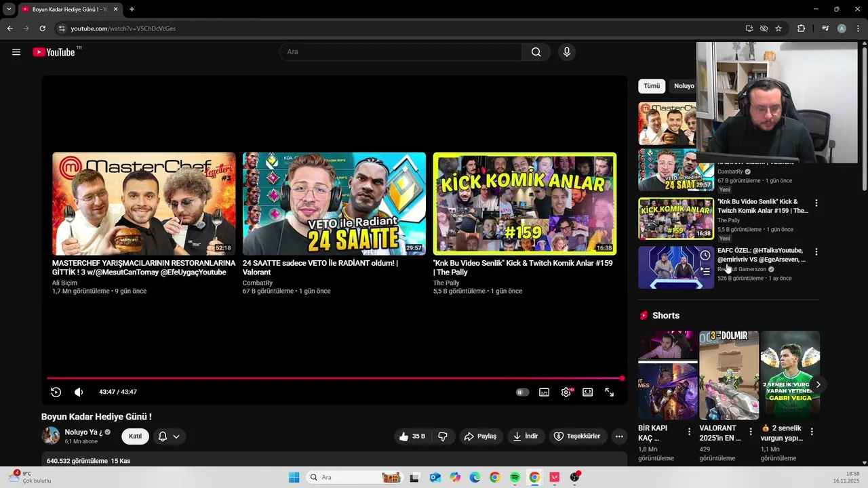Mute the video volume
The height and width of the screenshot is (488, 868).
tap(79, 392)
